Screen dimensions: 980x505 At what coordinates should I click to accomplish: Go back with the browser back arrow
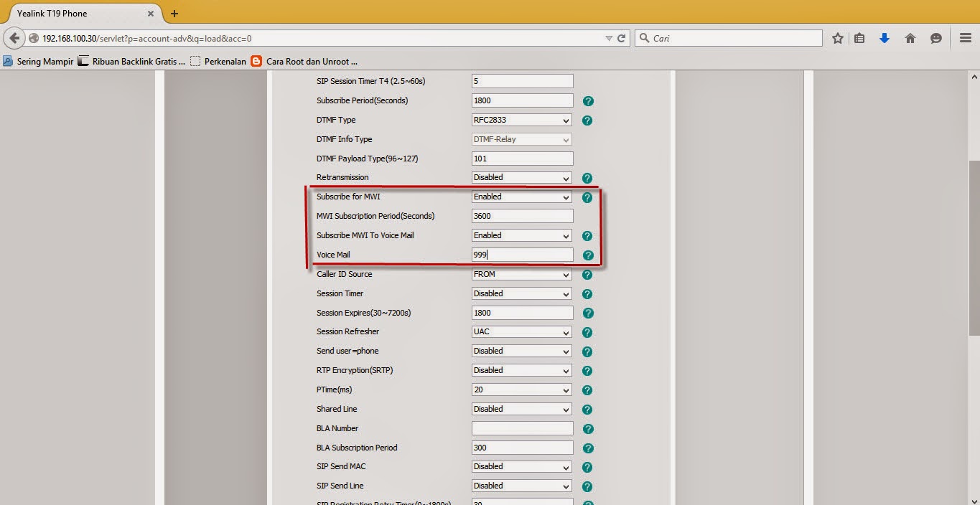coord(14,39)
